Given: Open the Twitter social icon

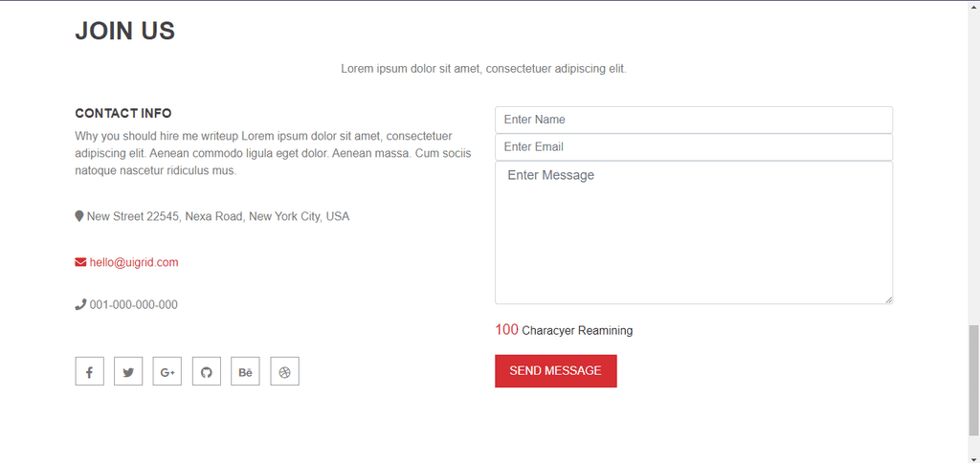Looking at the screenshot, I should tap(128, 371).
